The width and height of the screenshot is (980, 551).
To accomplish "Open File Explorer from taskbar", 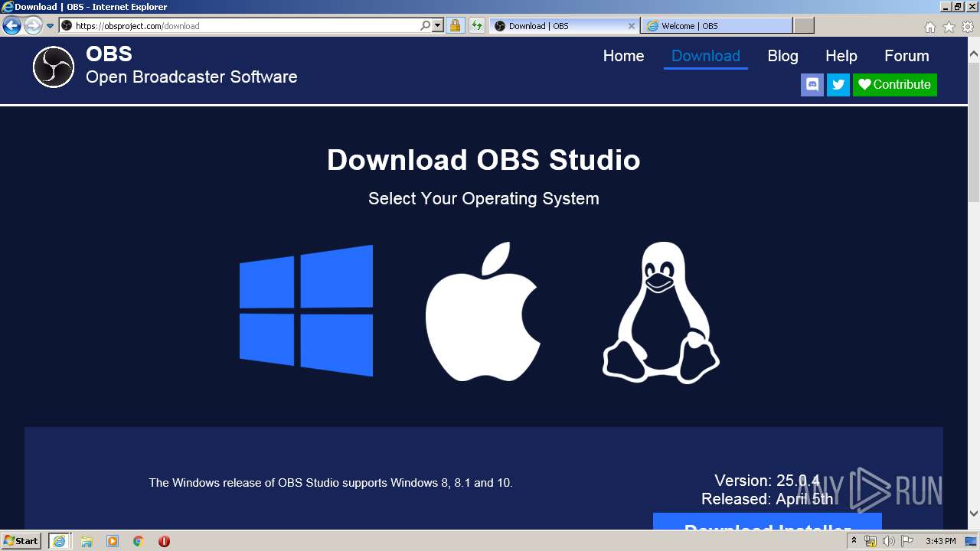I will [87, 541].
